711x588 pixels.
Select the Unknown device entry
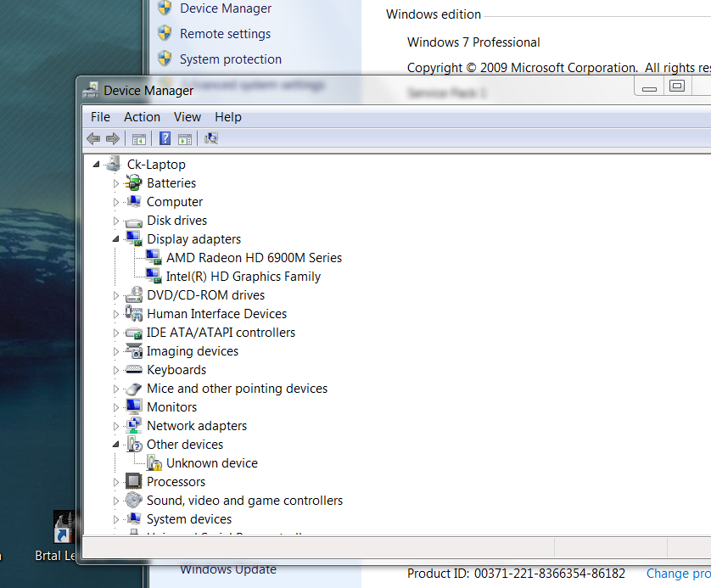click(x=212, y=463)
